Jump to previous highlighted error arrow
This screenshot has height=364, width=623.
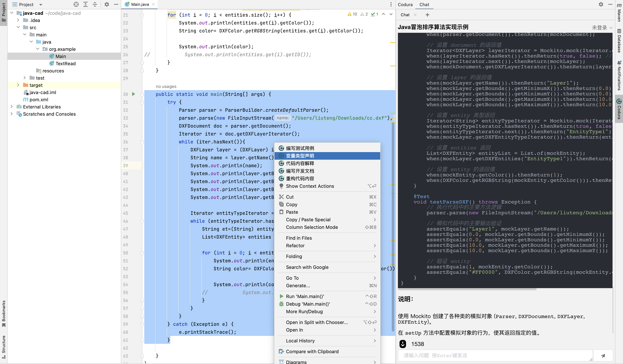tap(383, 14)
